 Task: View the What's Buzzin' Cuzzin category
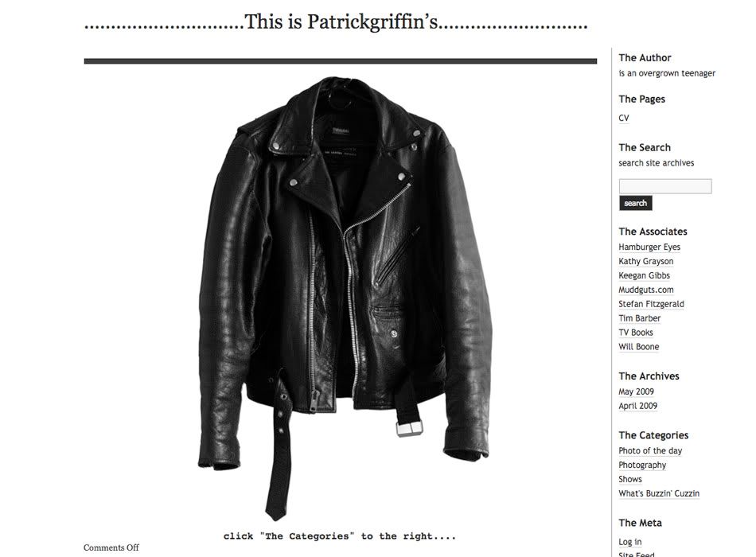click(659, 493)
